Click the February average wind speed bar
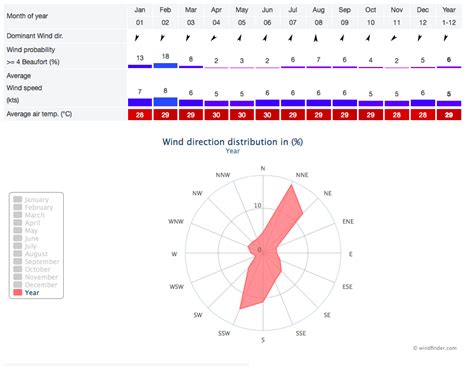Viewport: 474px width, 367px height. pyautogui.click(x=165, y=102)
